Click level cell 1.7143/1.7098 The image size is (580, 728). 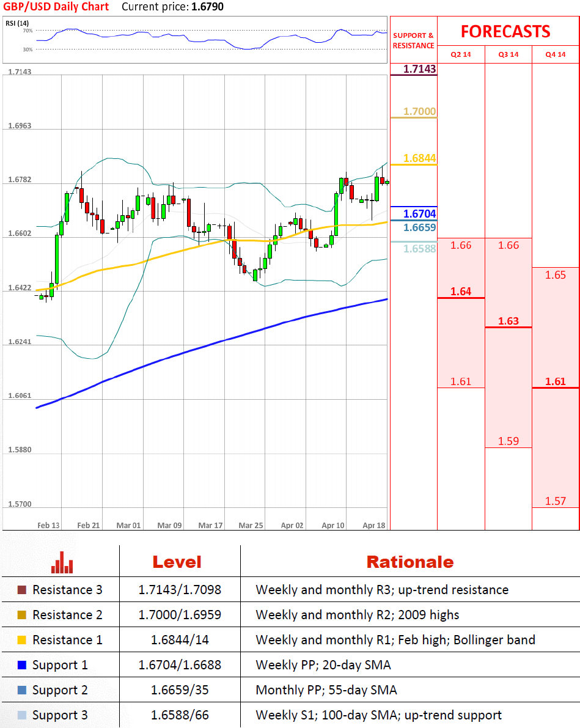(180, 590)
